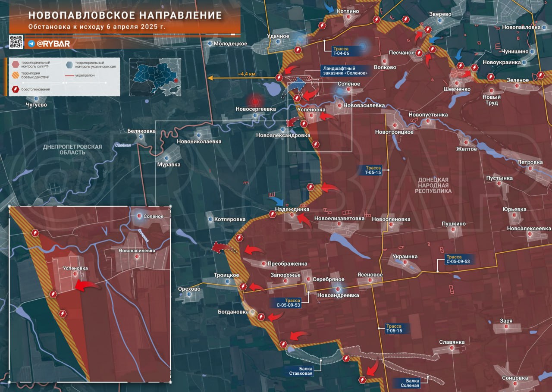Open the Ukraine overview mini-map
Screen dimensions: 552x392
pyautogui.click(x=155, y=76)
